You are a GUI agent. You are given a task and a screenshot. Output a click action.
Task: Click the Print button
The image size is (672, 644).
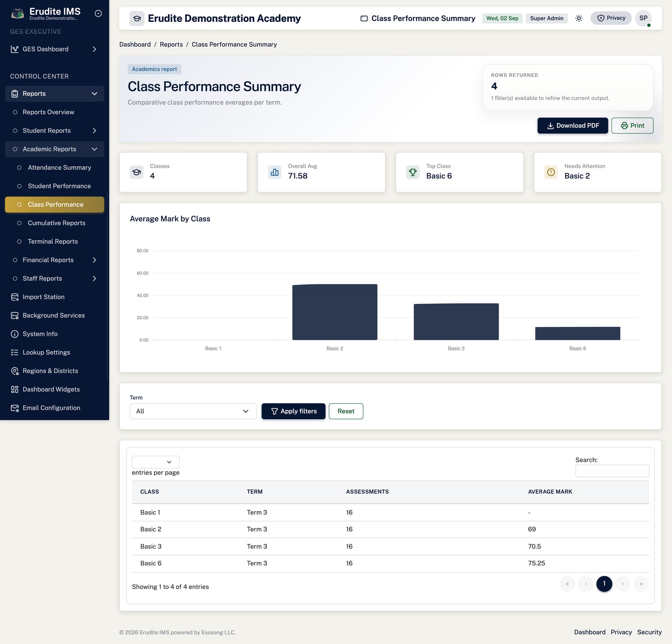click(x=633, y=126)
